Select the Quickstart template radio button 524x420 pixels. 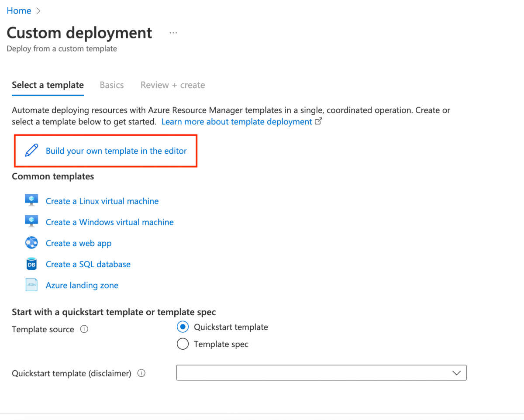183,327
